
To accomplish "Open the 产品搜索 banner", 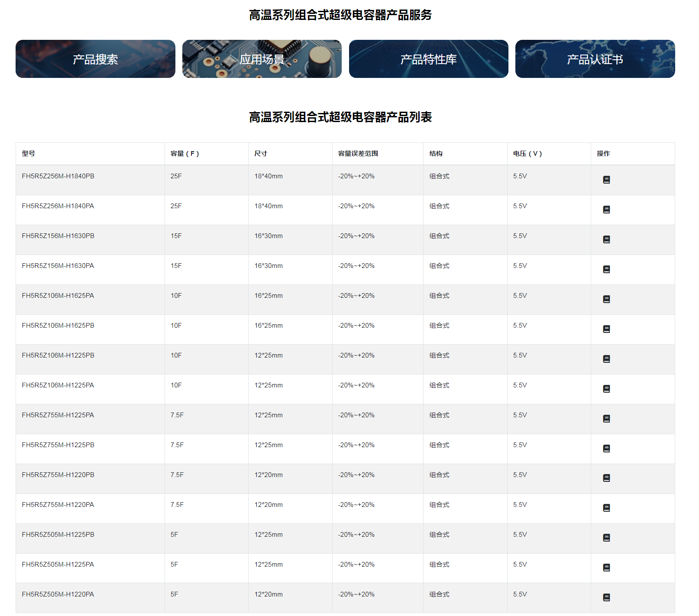I will click(95, 59).
